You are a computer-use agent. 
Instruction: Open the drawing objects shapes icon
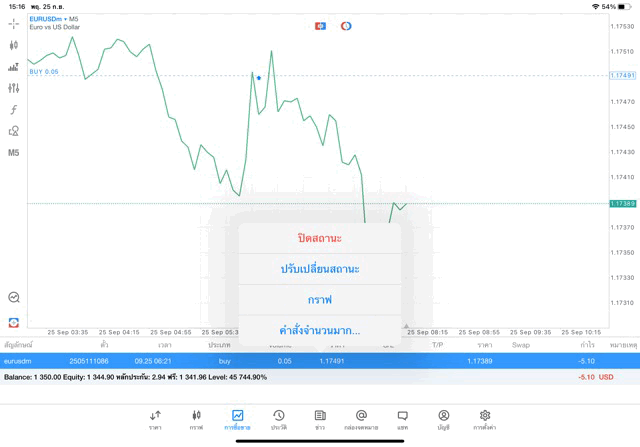click(14, 131)
